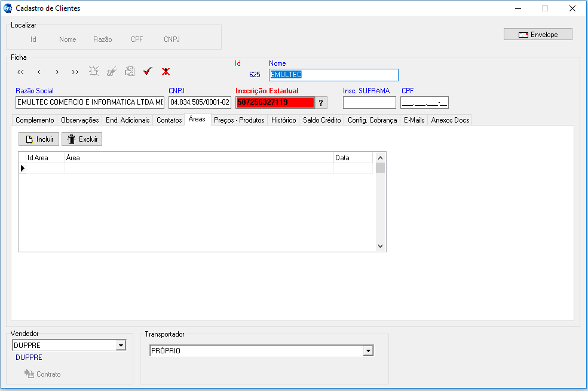Screen dimensions: 588x391
Task: Jump to the last record (>>)
Action: click(75, 72)
